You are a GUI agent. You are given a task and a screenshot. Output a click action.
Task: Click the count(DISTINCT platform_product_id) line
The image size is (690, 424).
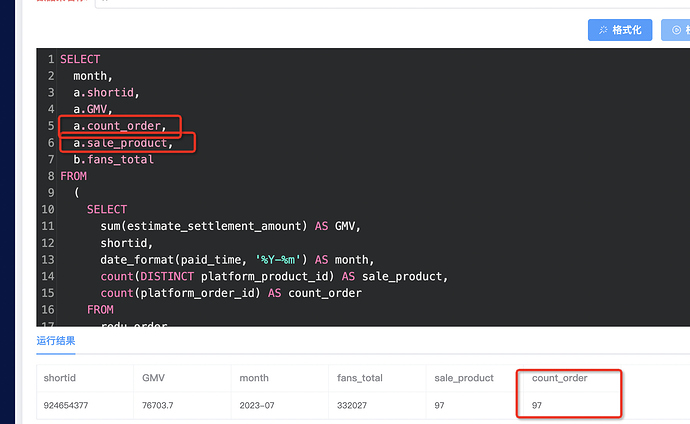pyautogui.click(x=274, y=276)
